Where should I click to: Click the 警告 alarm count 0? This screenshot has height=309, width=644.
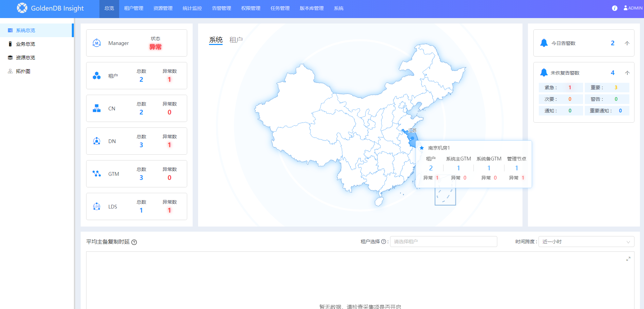point(616,99)
